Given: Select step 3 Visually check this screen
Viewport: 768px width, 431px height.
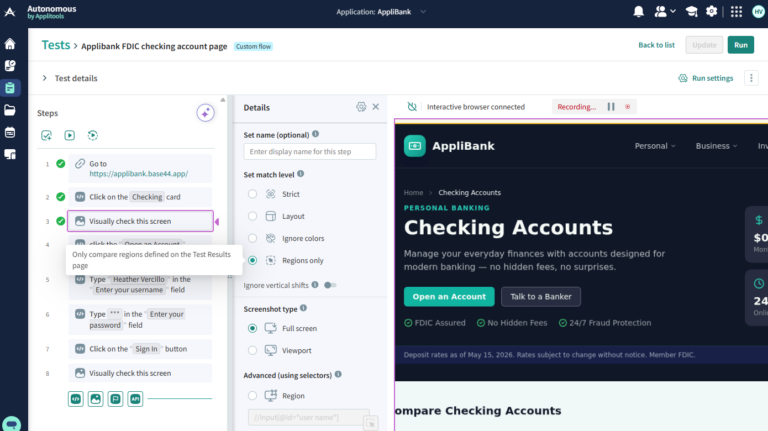Looking at the screenshot, I should coord(140,221).
